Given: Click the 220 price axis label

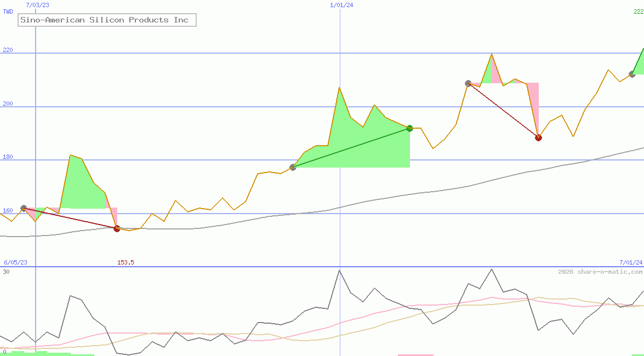Looking at the screenshot, I should (x=8, y=50).
